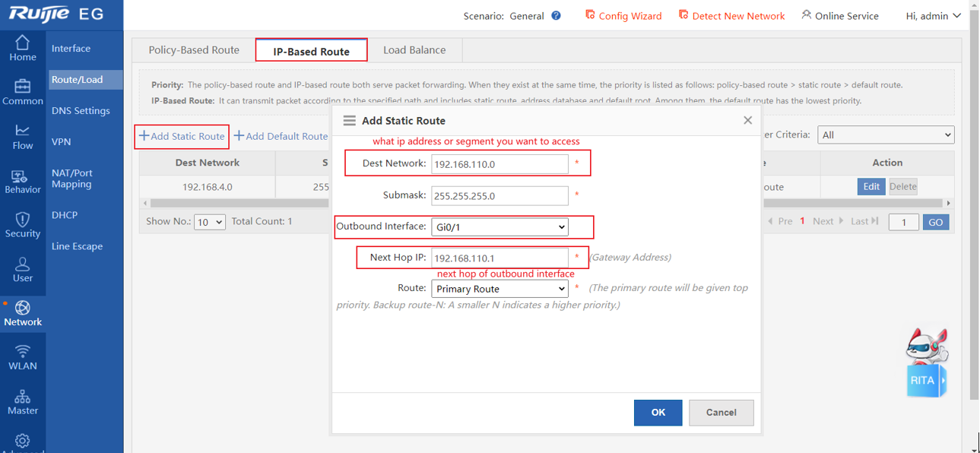The width and height of the screenshot is (980, 453).
Task: Cancel the Add Static Route dialog
Action: 721,413
